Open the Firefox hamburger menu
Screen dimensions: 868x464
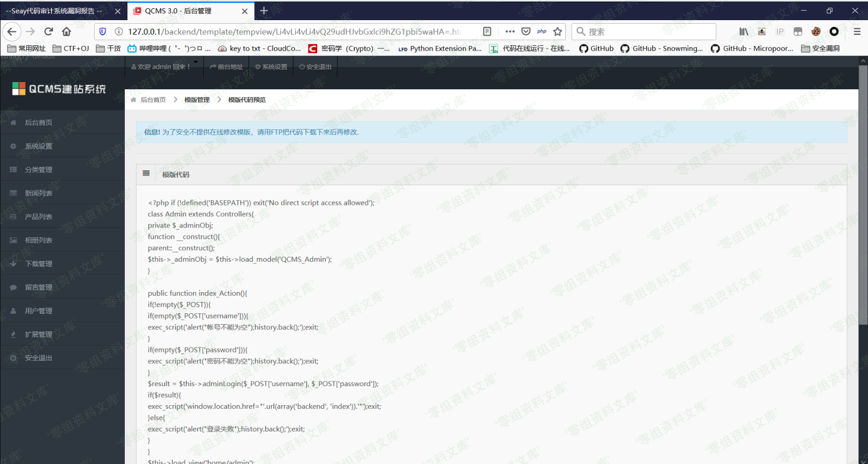point(857,31)
